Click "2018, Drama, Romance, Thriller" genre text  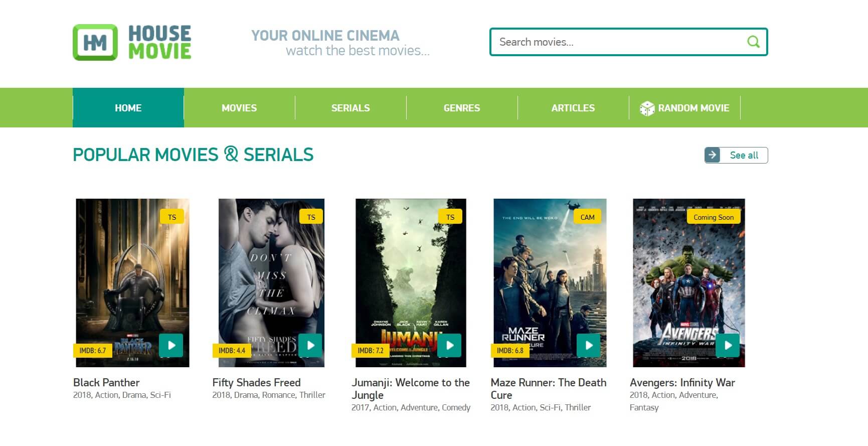[x=269, y=395]
